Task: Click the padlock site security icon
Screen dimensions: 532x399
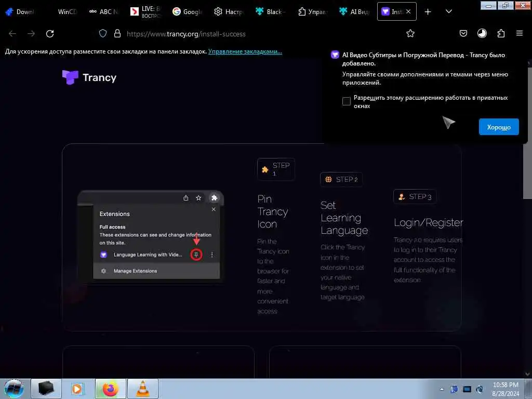Action: click(117, 34)
